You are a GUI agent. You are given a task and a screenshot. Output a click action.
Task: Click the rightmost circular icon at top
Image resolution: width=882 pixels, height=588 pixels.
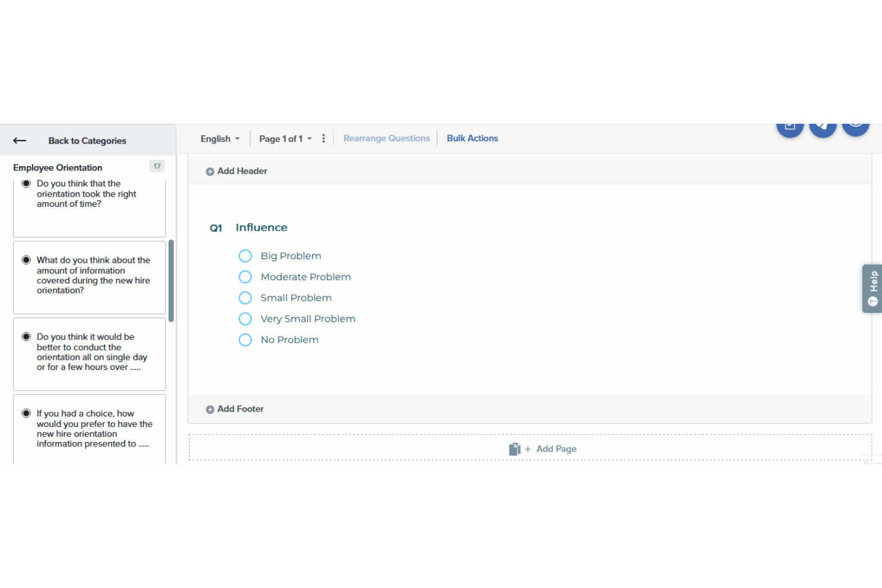[856, 126]
